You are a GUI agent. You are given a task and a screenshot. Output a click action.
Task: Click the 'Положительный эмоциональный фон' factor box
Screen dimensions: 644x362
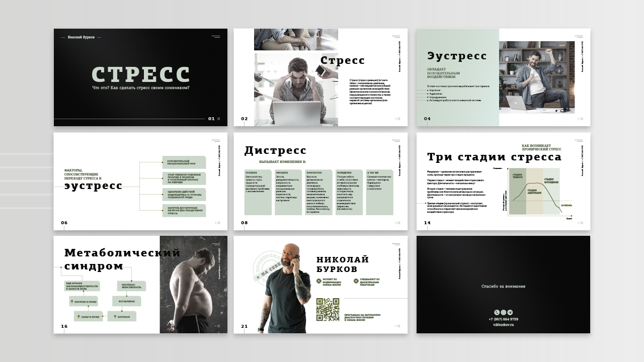click(184, 162)
